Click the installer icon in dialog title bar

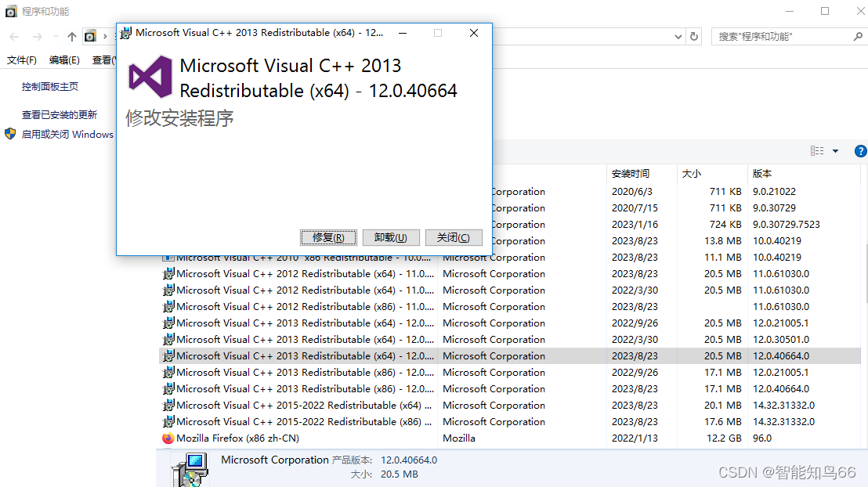(126, 33)
